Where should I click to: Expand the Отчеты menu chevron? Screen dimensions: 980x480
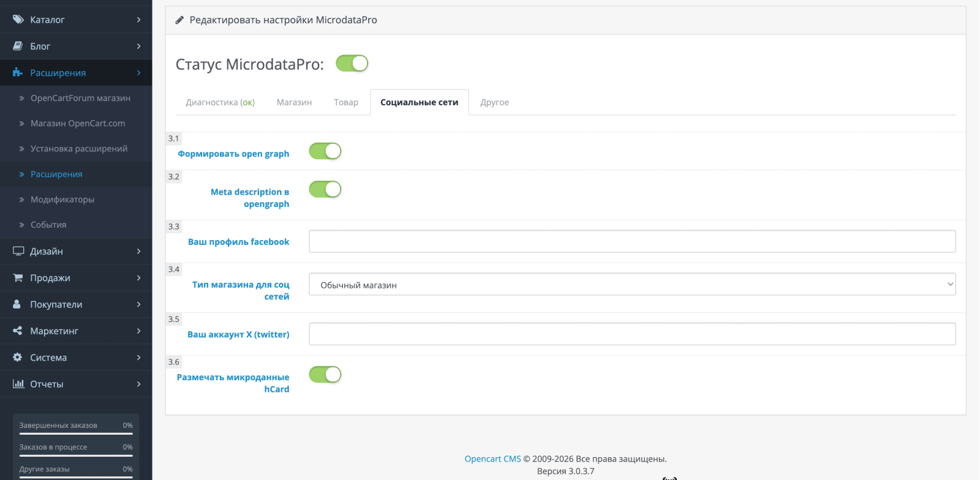point(139,384)
